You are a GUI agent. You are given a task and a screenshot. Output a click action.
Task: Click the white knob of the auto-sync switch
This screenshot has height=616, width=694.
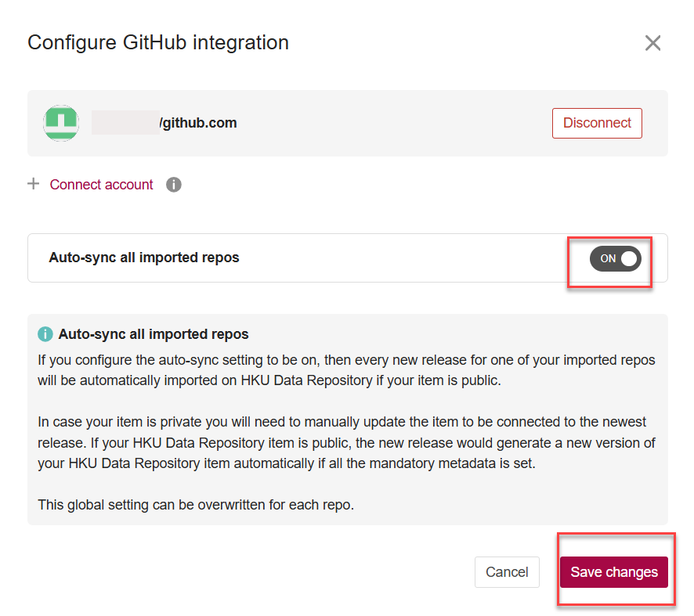(x=629, y=258)
